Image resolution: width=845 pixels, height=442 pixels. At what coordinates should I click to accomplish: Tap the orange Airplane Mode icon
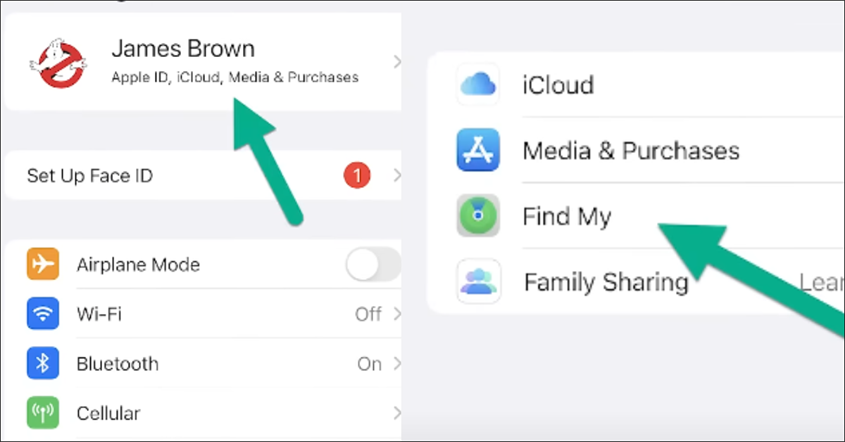tap(43, 264)
